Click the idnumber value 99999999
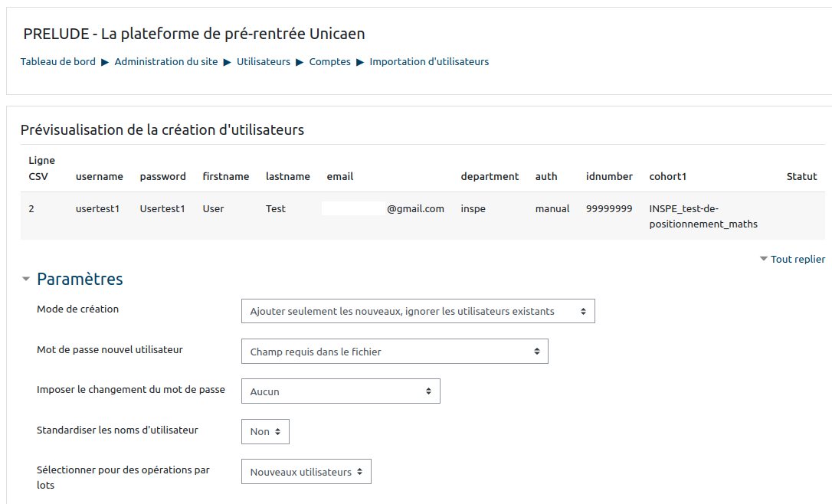Viewport: 832px width, 504px height. pos(609,208)
